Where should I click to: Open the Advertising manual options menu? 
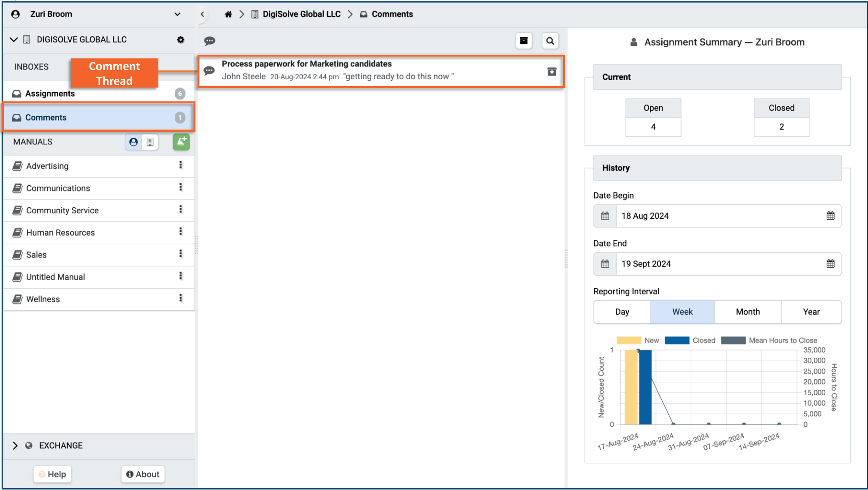180,165
